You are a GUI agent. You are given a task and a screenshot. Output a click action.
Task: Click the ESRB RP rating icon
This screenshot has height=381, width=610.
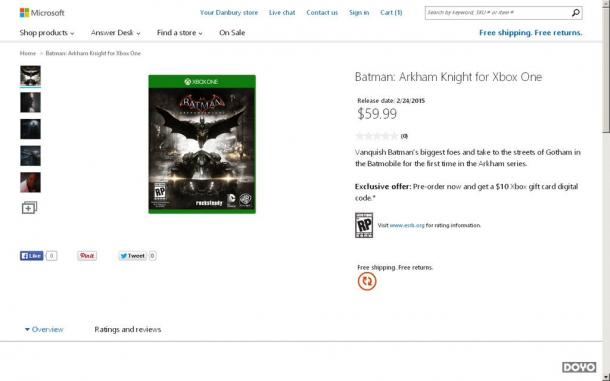364,225
